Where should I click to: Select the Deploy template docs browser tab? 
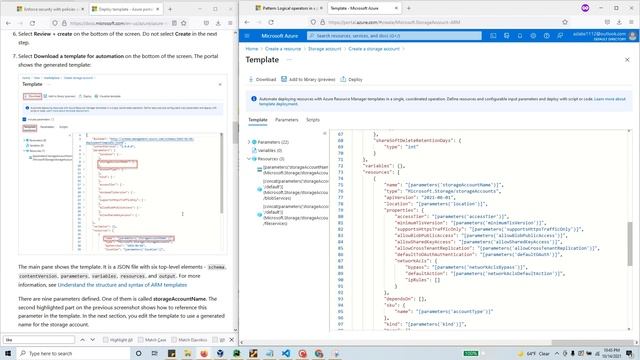125,9
